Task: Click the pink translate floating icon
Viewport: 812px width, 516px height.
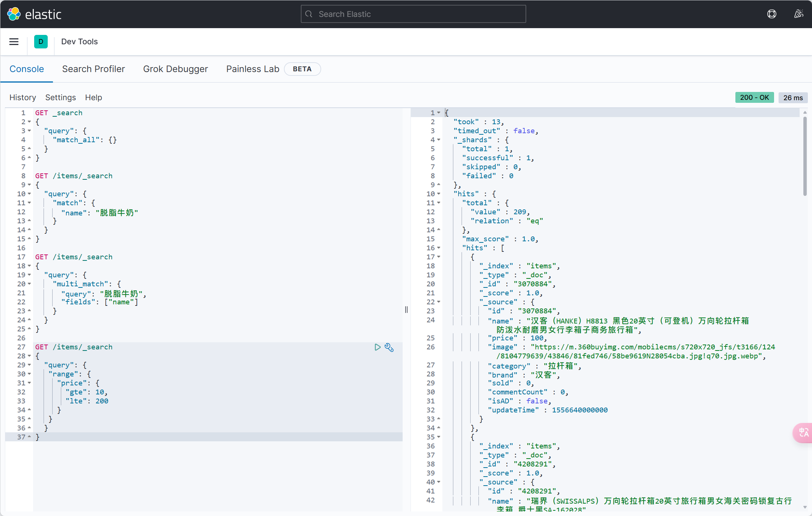Action: [803, 433]
